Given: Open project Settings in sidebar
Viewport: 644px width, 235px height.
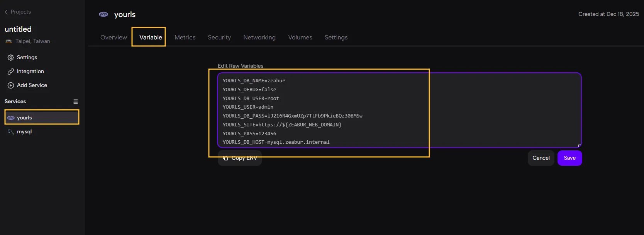Looking at the screenshot, I should pos(27,58).
